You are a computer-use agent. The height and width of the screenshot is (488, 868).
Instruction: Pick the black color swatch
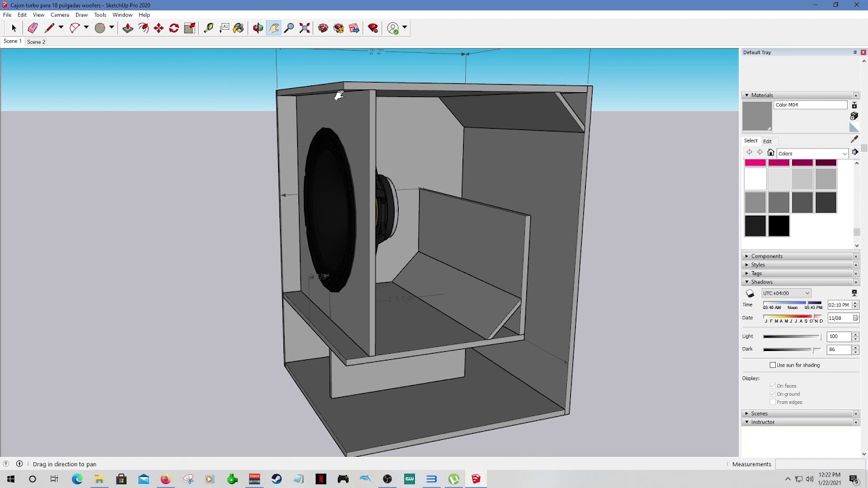click(x=778, y=225)
